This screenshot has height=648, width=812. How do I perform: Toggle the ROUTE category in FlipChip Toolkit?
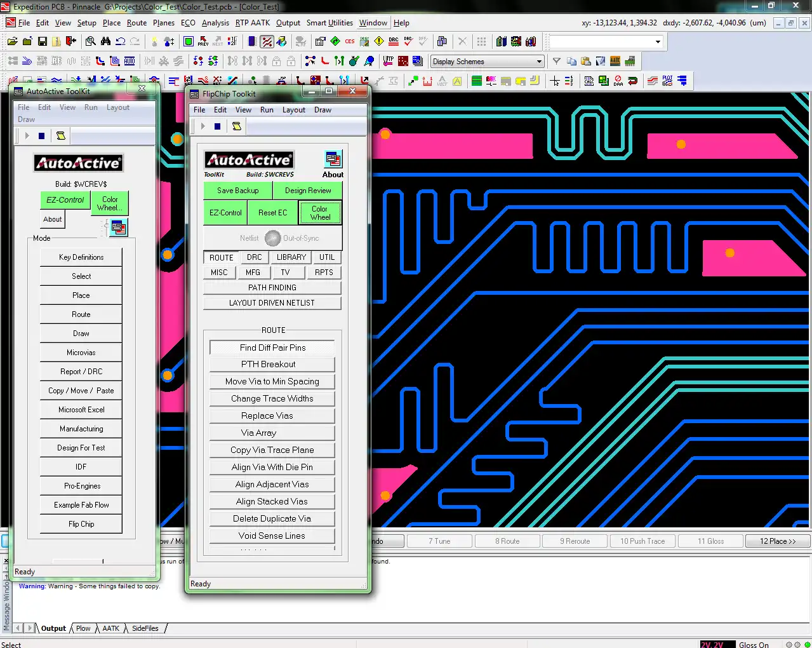click(221, 257)
